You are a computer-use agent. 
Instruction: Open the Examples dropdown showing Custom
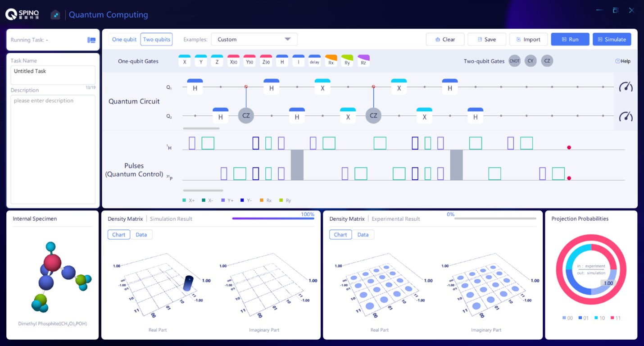point(254,40)
